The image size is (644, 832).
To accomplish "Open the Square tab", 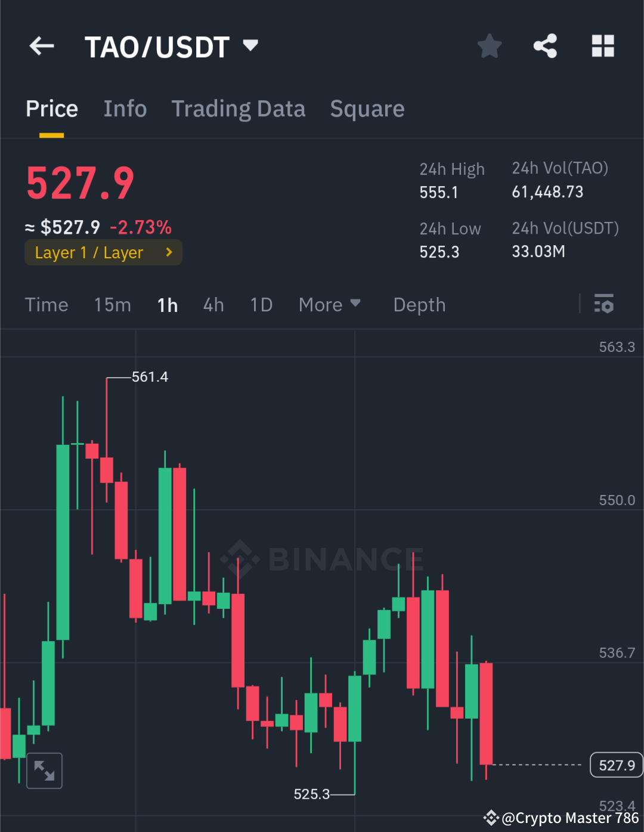I will click(x=367, y=109).
